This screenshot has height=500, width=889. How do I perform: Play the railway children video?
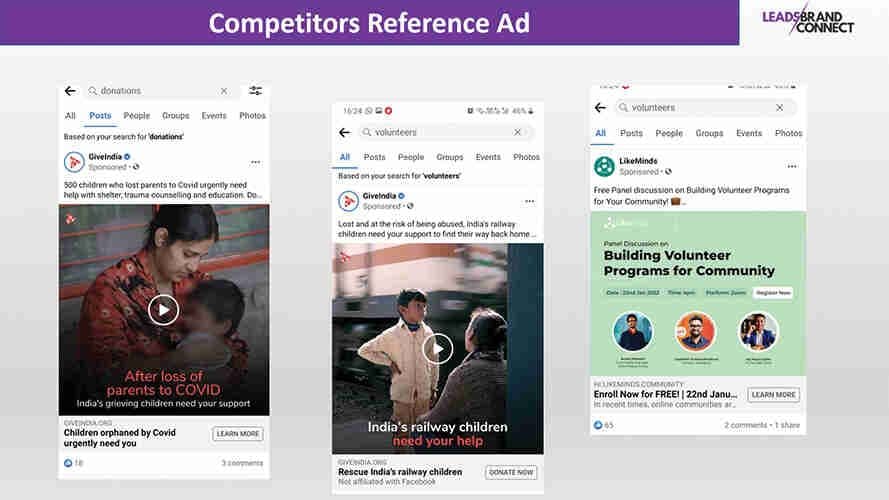tap(437, 348)
